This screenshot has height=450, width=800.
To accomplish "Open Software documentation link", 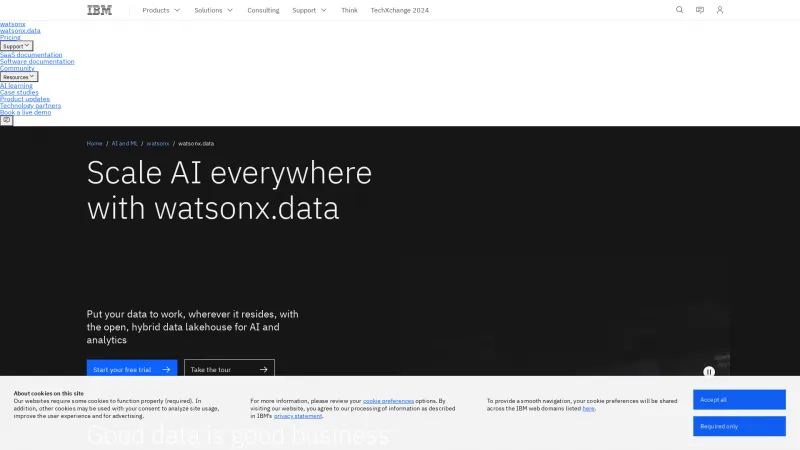I will [37, 61].
